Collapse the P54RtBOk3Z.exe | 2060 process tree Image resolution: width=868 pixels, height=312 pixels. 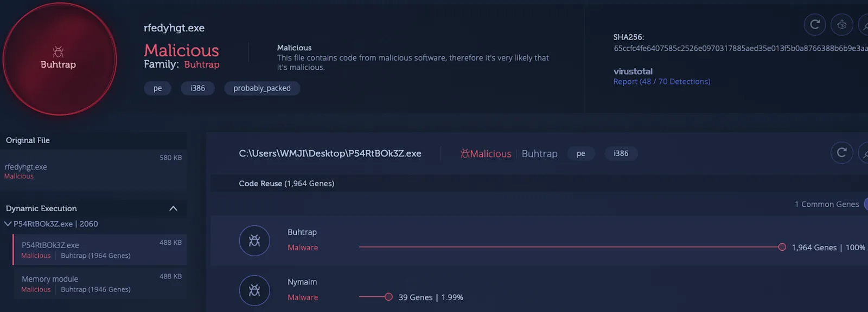(8, 224)
